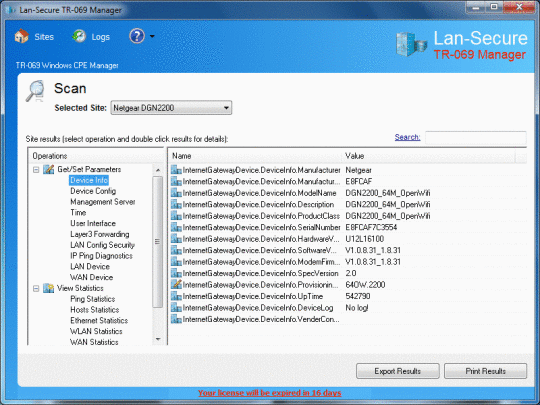This screenshot has height=405, width=540.
Task: Click icon of DeviceInfo.HardwareV... row
Action: pyautogui.click(x=176, y=239)
